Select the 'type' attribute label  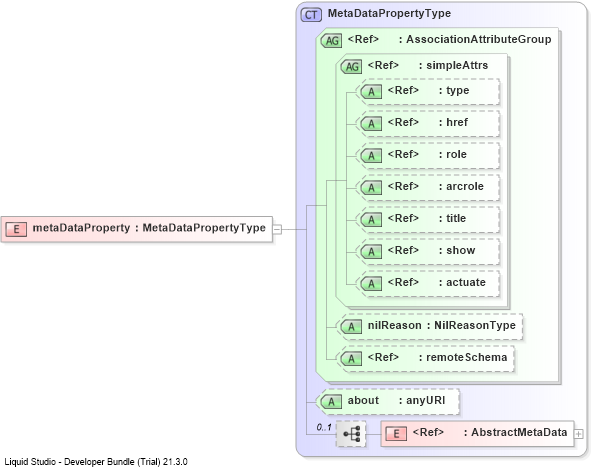(x=458, y=91)
